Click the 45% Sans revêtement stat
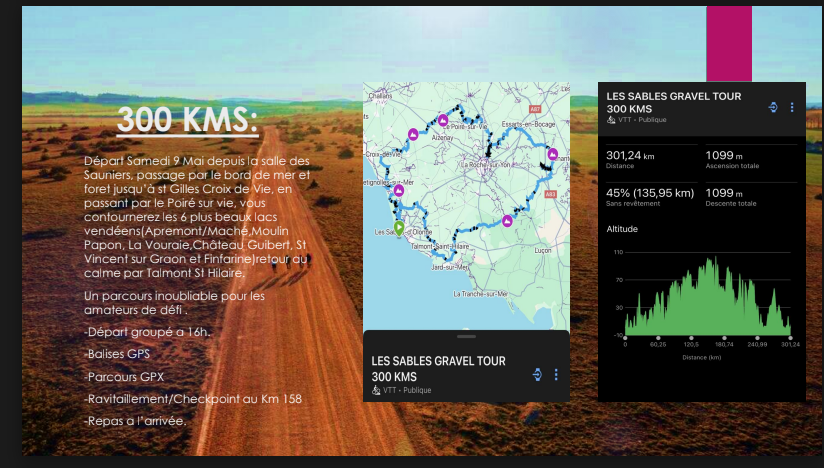The image size is (824, 468). [x=650, y=197]
